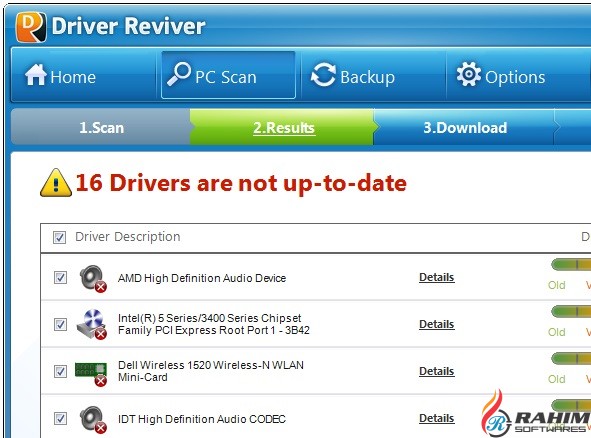Viewport: 591px width, 438px height.
Task: Uncheck the Intel 5 Series Chipset checkbox
Action: 60,324
